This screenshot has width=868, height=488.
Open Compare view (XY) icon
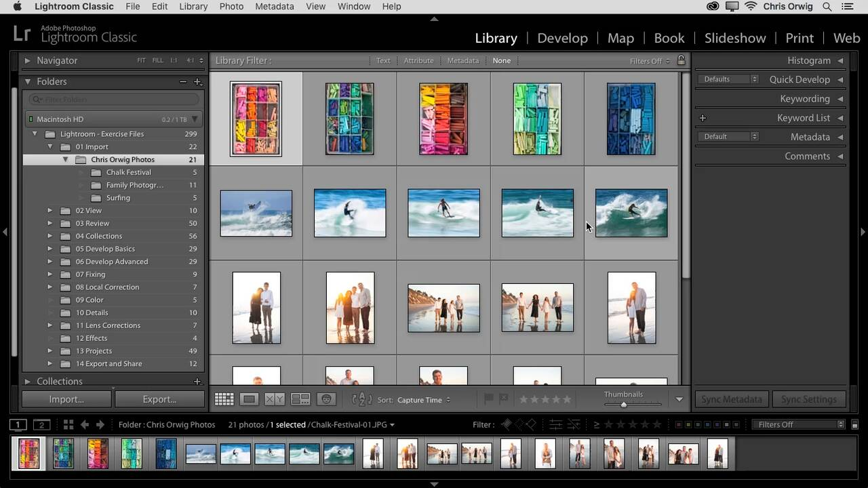tap(275, 399)
